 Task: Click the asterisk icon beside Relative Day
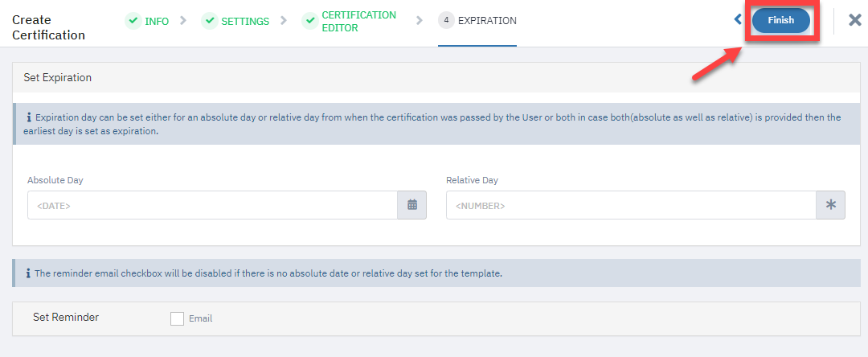tap(830, 205)
